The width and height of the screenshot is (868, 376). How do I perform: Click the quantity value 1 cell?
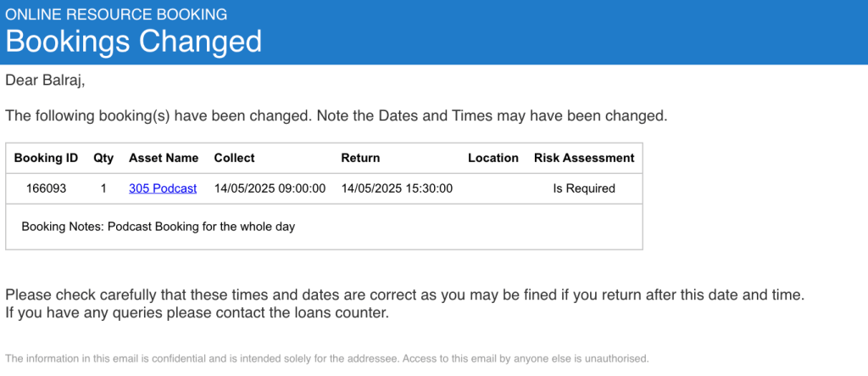tap(103, 188)
